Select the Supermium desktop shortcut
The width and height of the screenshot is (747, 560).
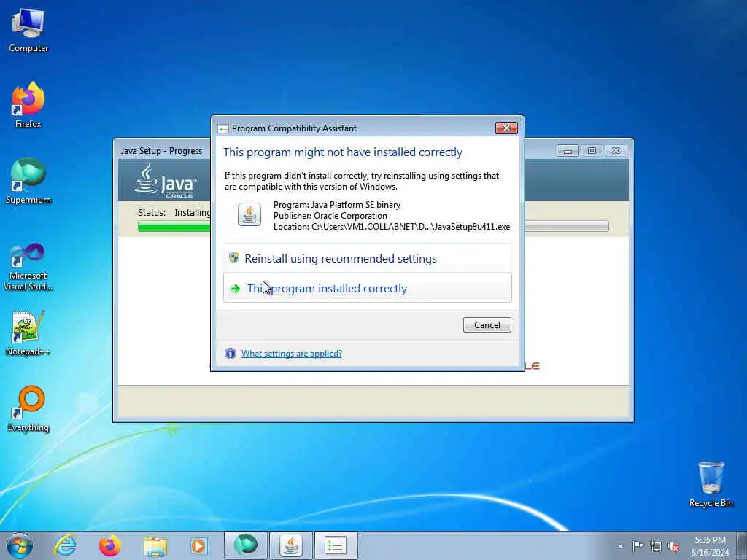28,181
